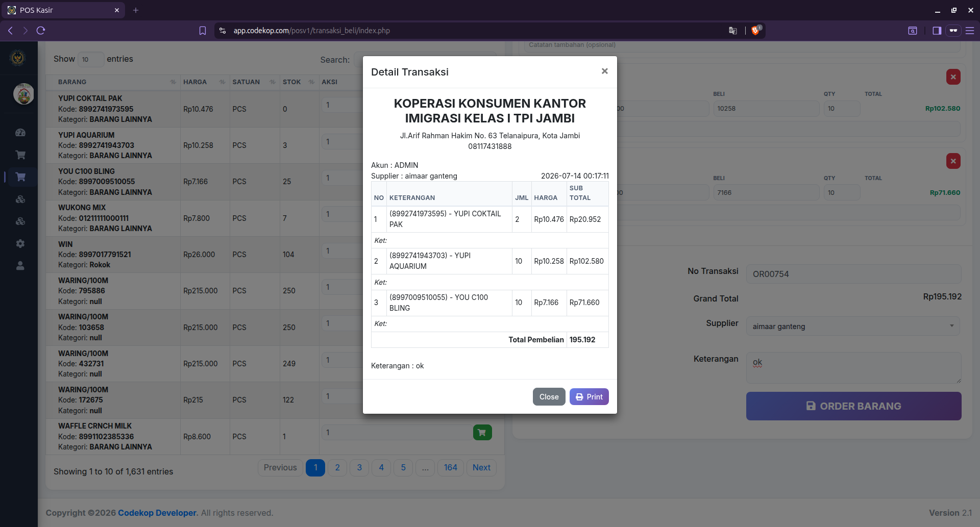Select the active purchase cart sidebar icon

click(x=20, y=177)
